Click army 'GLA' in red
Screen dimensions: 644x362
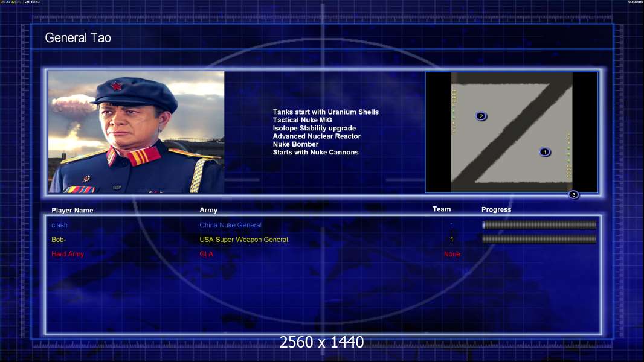pos(206,254)
